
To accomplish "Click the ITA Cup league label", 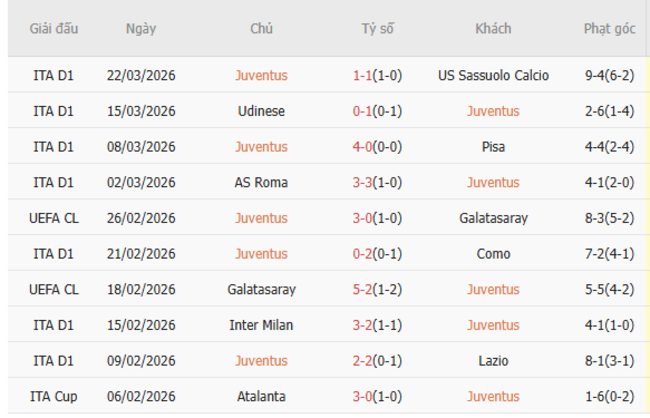I will pos(54,397).
